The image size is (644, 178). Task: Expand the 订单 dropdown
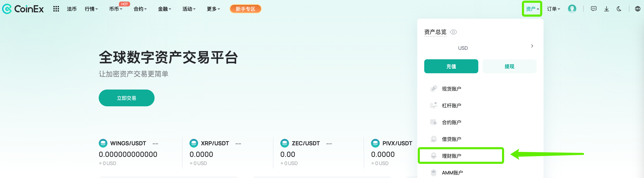point(553,9)
